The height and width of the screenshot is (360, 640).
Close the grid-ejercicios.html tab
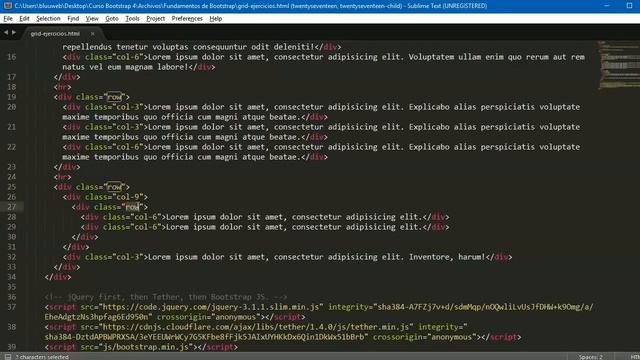click(x=93, y=33)
